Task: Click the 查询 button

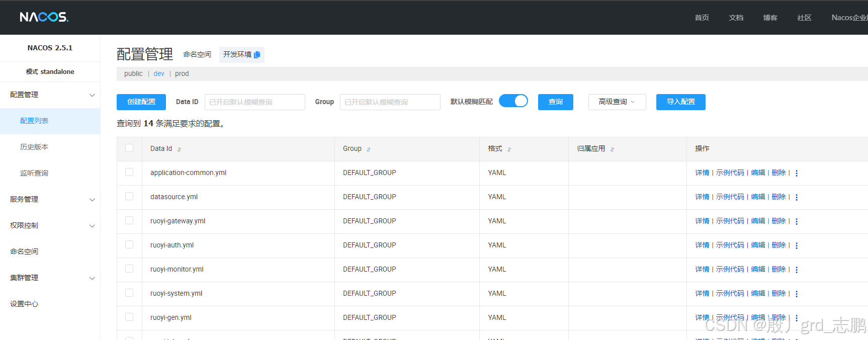Action: pyautogui.click(x=556, y=102)
